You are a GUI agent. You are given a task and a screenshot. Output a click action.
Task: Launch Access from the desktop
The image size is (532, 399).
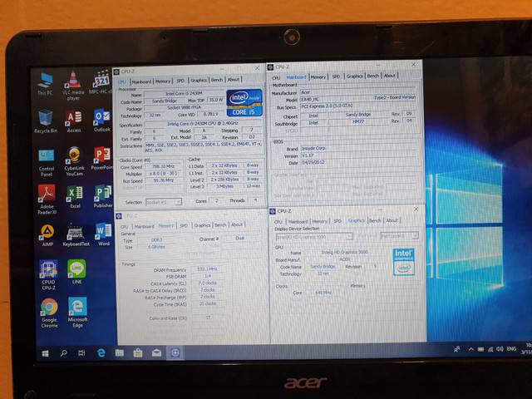point(74,121)
